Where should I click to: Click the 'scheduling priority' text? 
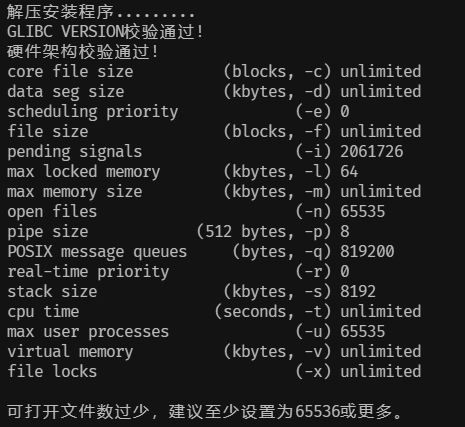click(x=93, y=112)
